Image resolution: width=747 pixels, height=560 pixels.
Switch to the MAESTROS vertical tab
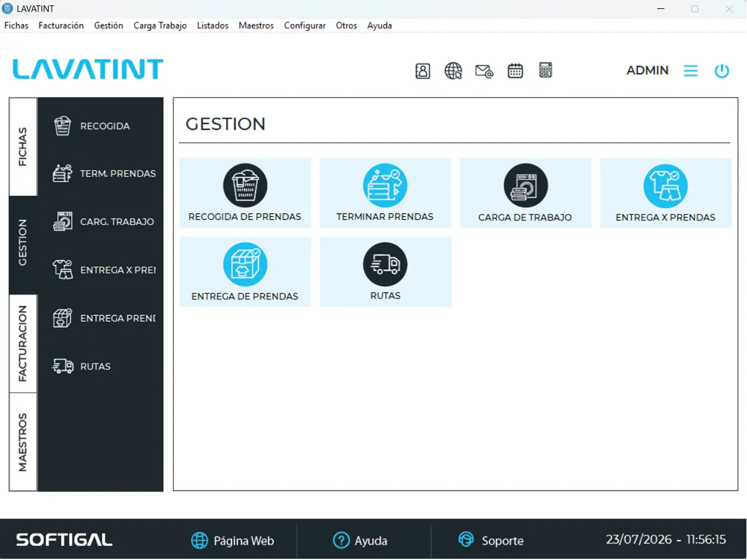23,442
